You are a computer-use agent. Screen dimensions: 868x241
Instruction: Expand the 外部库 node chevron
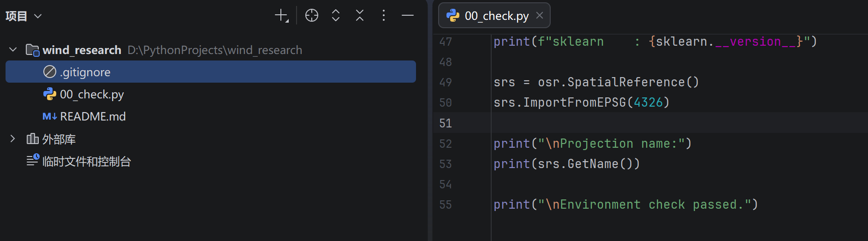point(13,139)
